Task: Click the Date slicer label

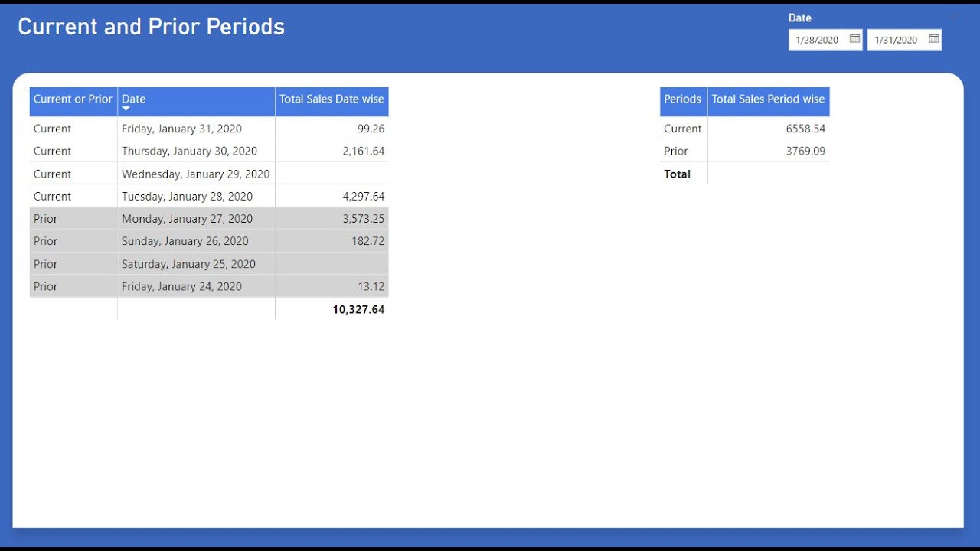Action: [800, 18]
